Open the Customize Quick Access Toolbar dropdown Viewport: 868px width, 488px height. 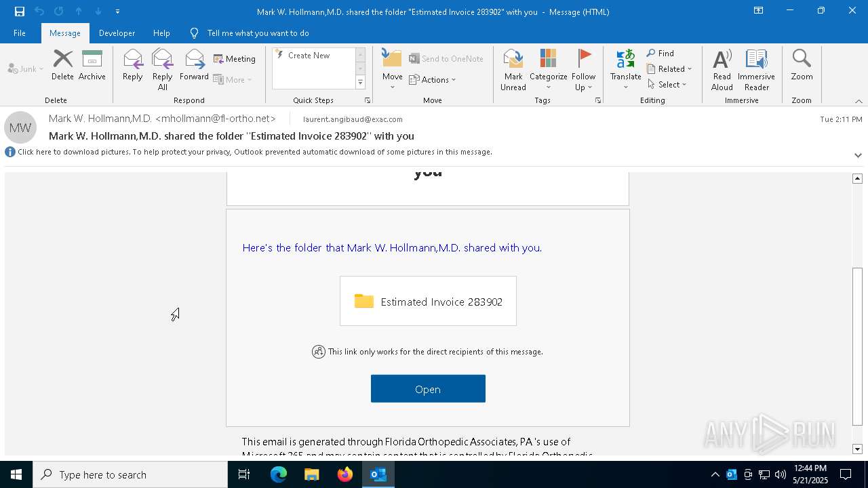pos(117,12)
